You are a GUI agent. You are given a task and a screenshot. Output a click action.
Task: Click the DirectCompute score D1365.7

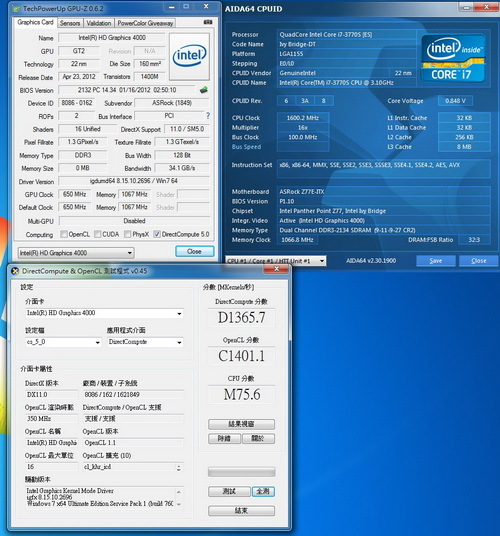[x=241, y=318]
